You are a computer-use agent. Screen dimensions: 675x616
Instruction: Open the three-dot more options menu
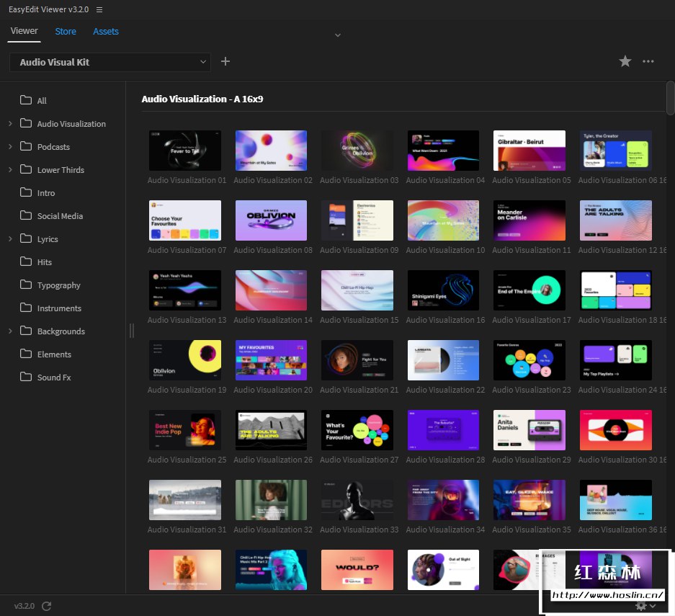click(x=648, y=62)
